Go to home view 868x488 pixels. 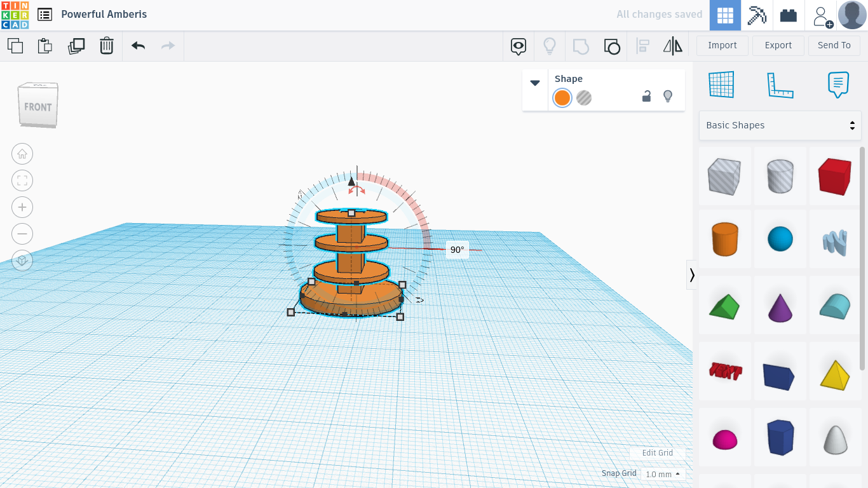click(22, 154)
